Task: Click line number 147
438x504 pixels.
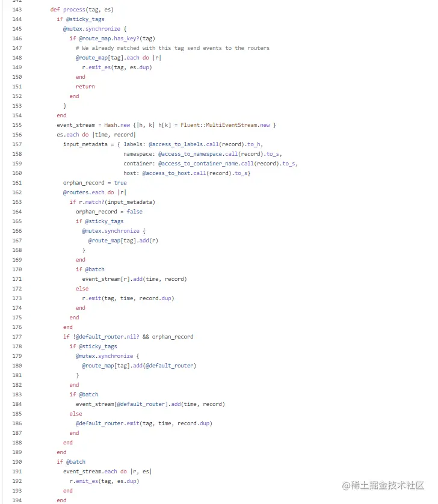Action: (17, 48)
